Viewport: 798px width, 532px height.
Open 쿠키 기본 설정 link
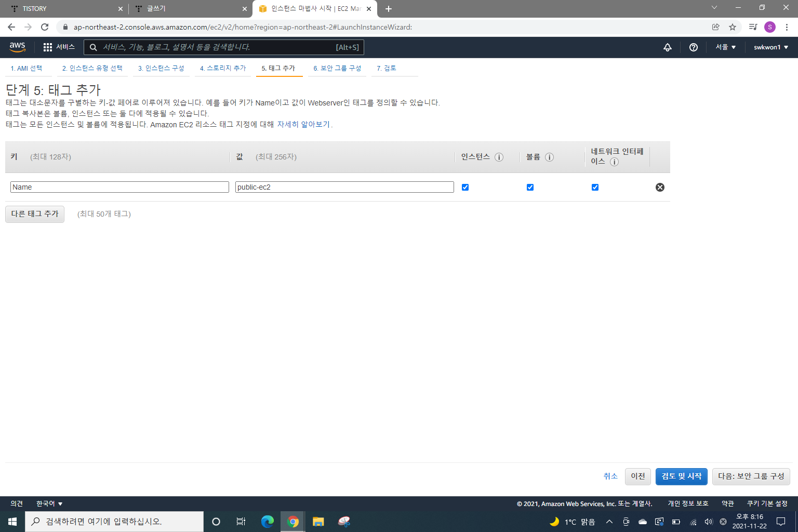tap(767, 503)
